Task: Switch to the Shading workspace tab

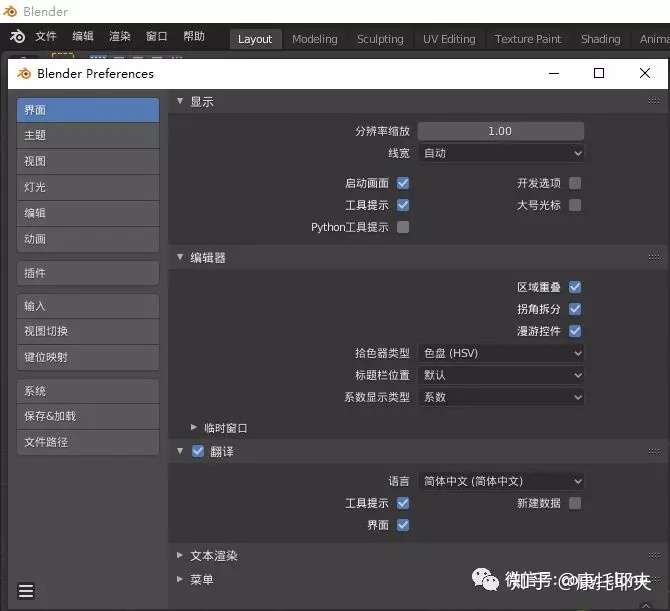Action: (x=600, y=39)
